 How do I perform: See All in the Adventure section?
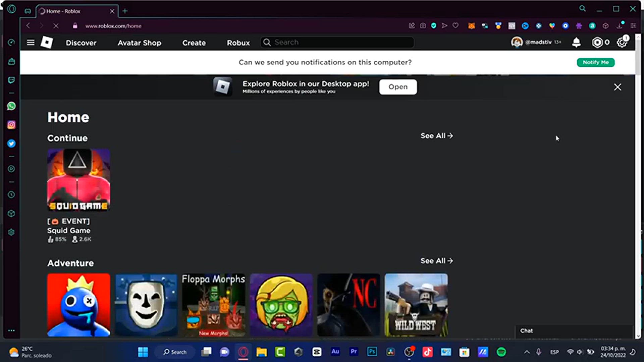[437, 261]
